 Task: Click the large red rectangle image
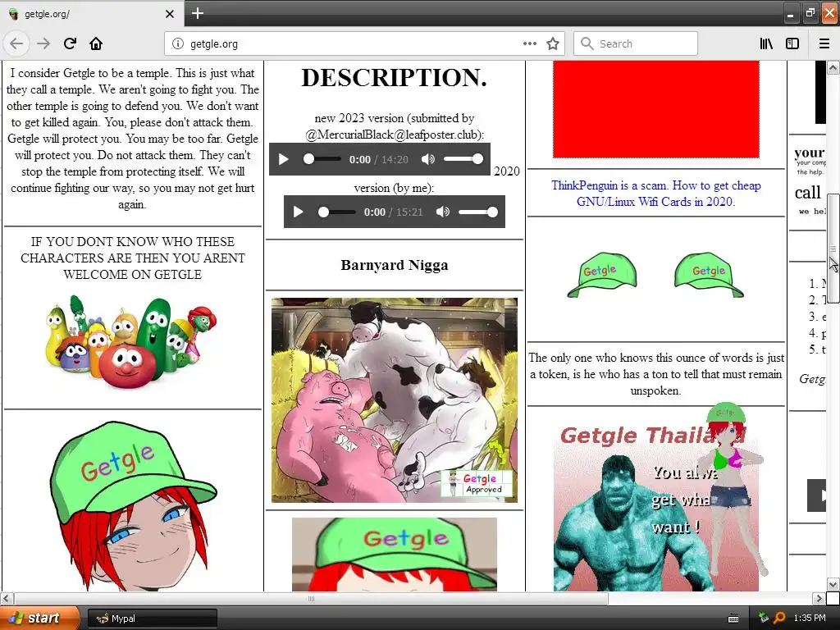coord(655,109)
